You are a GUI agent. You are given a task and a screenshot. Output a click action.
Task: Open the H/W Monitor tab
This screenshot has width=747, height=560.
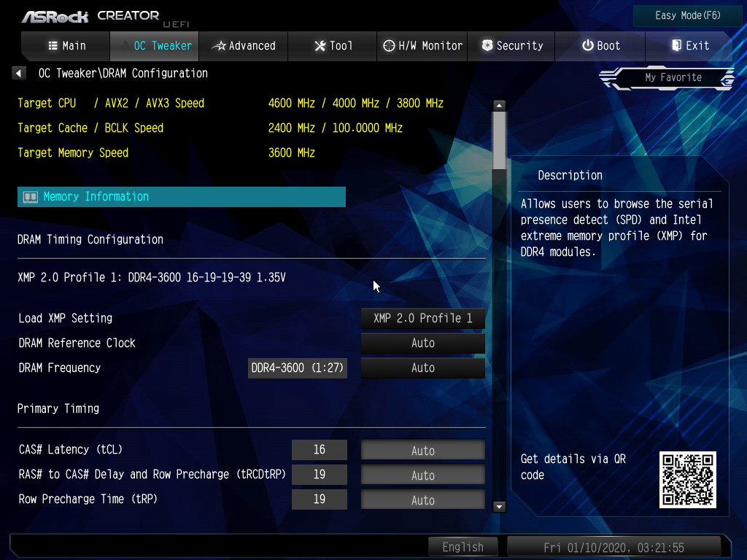click(422, 46)
